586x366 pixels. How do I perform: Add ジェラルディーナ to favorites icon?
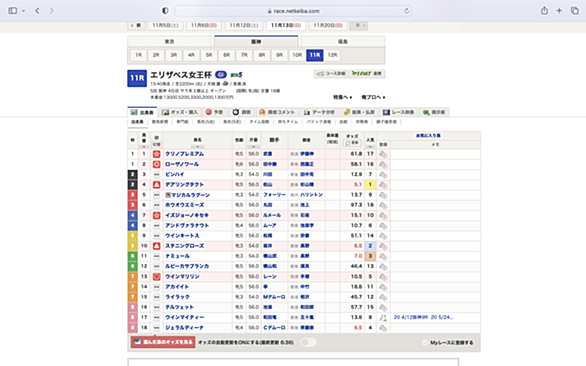(x=383, y=328)
